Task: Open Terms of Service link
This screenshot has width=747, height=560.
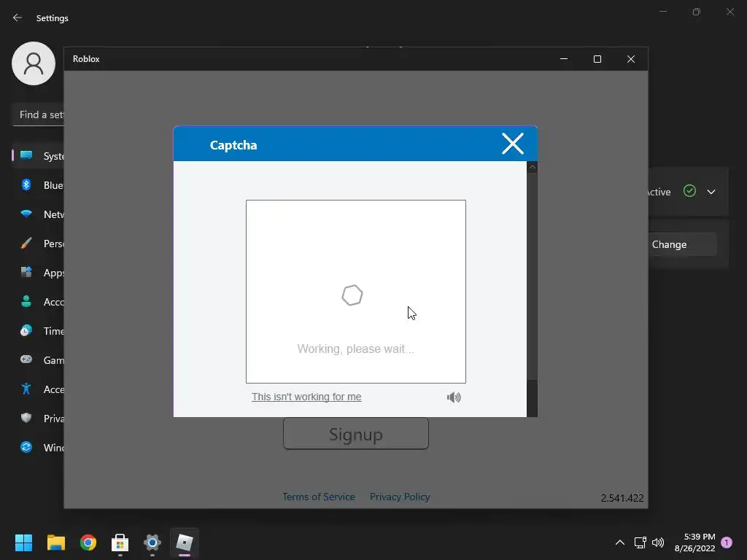Action: click(x=319, y=497)
